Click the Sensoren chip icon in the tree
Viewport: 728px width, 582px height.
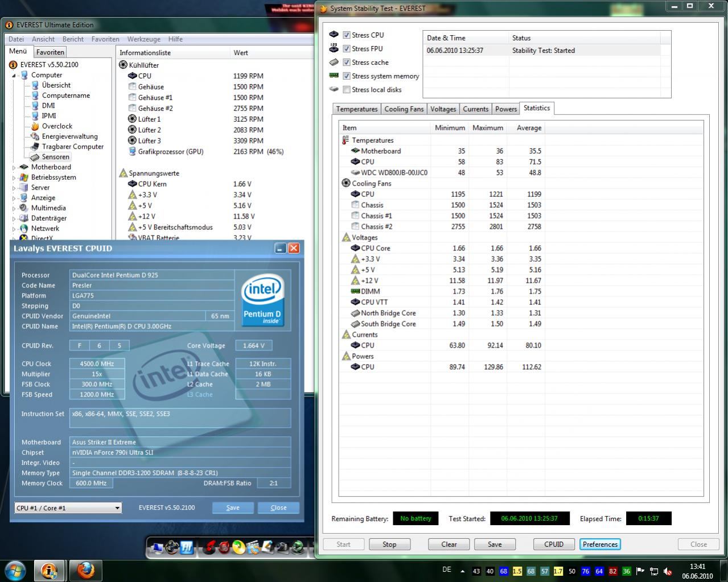[35, 157]
